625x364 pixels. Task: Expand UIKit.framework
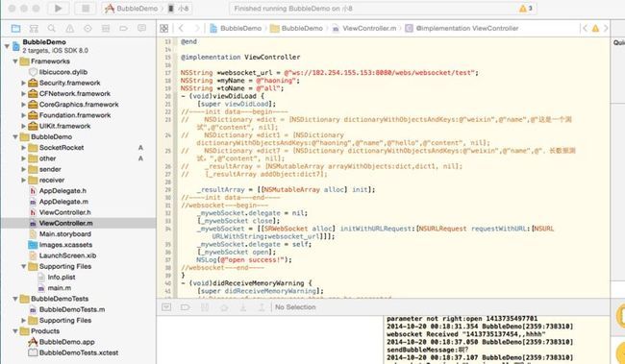(x=23, y=126)
